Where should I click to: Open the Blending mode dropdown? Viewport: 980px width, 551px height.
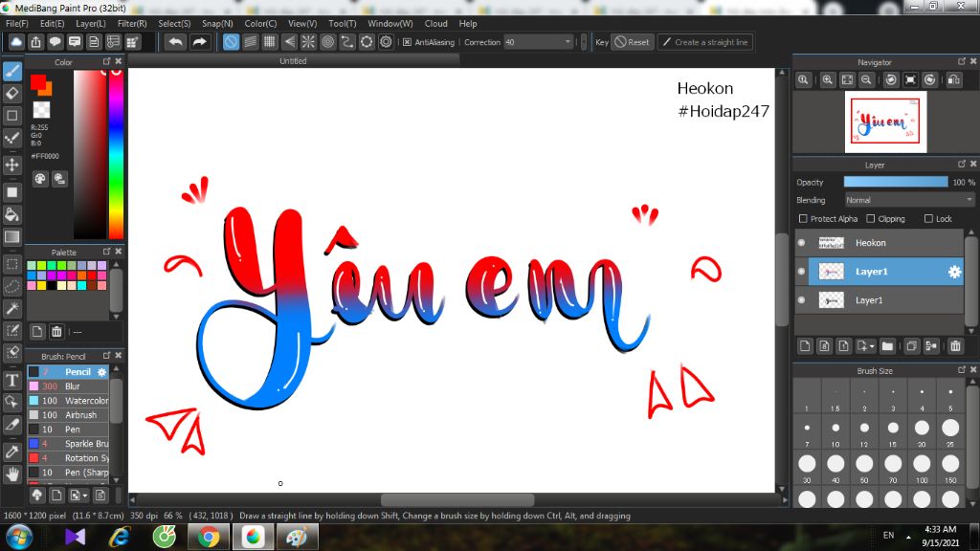point(909,200)
